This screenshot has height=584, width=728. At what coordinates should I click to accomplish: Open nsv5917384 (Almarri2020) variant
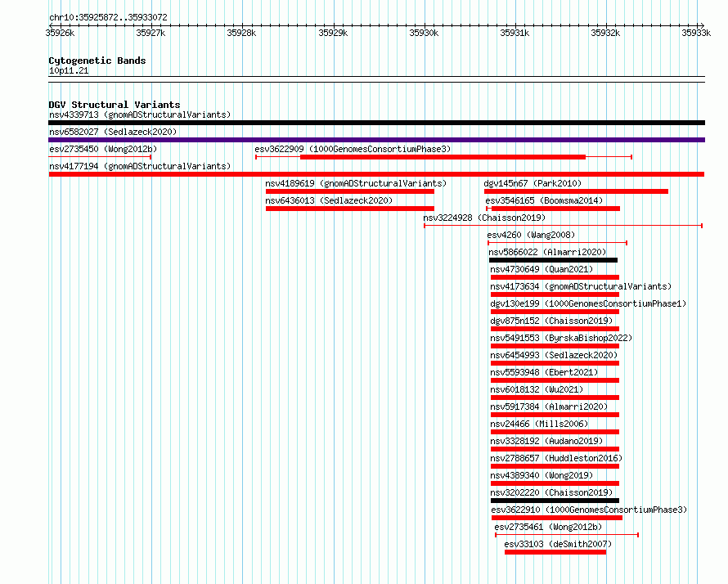(x=549, y=407)
